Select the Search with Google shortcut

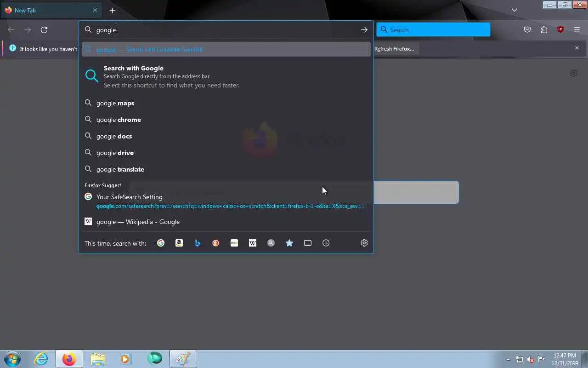tap(226, 76)
